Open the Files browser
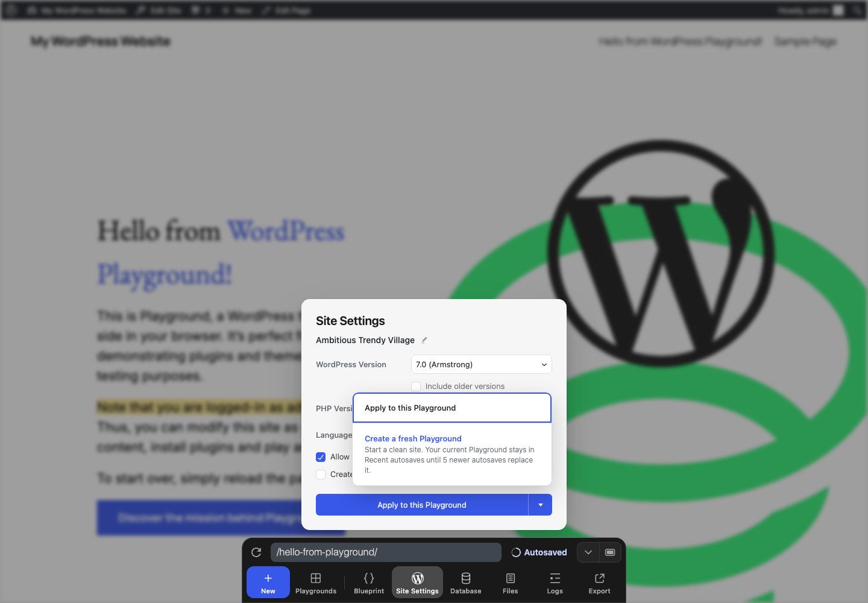 [x=511, y=582]
